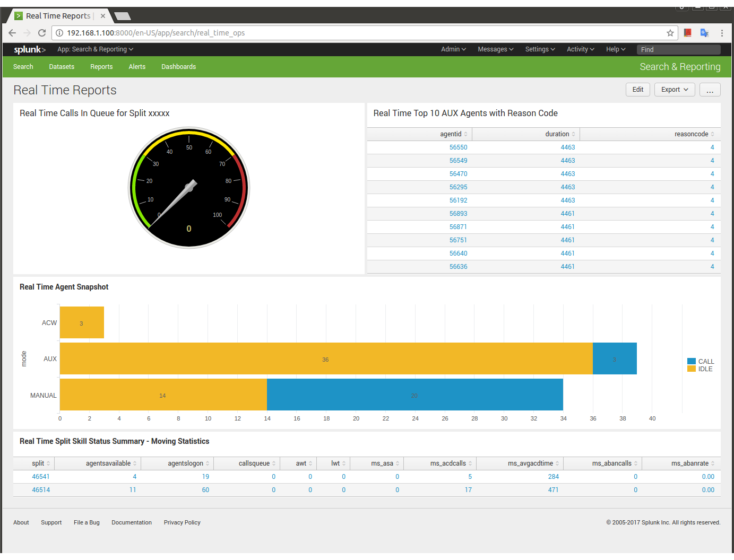The image size is (734, 560).
Task: Bookmark page with the star icon
Action: pos(670,33)
